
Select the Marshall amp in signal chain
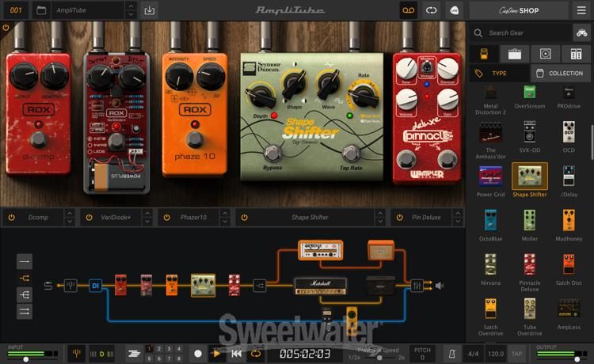click(x=321, y=286)
